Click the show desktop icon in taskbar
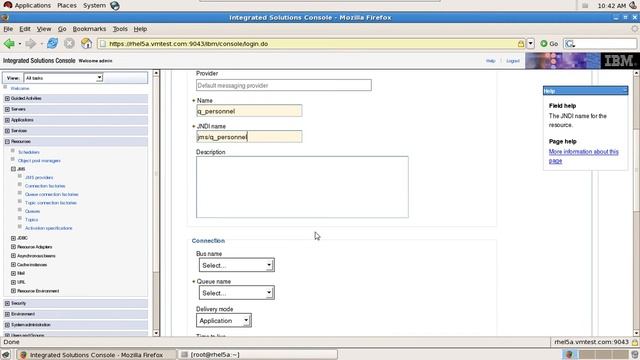640x360 pixels. 6,355
